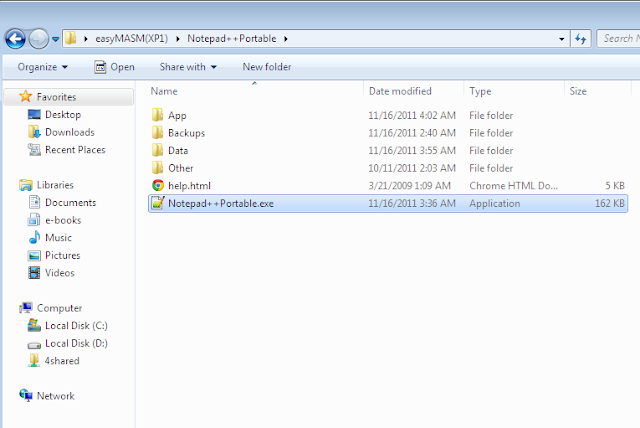Open the recent pages dropdown arrow
The width and height of the screenshot is (640, 428).
tap(56, 39)
